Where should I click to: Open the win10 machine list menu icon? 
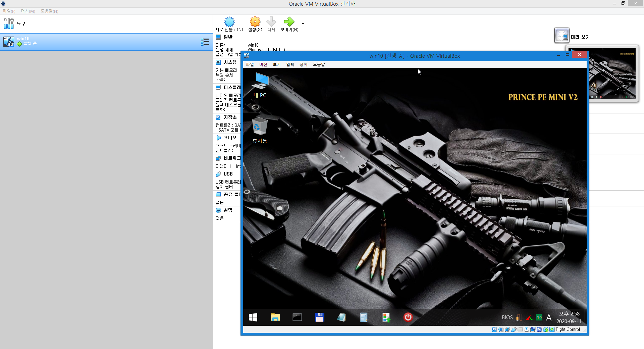pyautogui.click(x=205, y=42)
